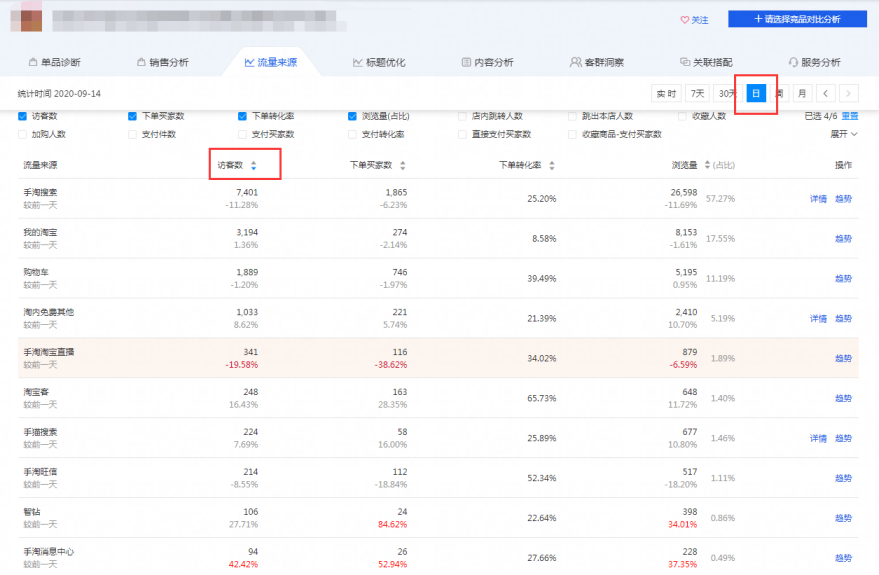
Task: Open the 单品诊断 tab
Action: point(54,62)
